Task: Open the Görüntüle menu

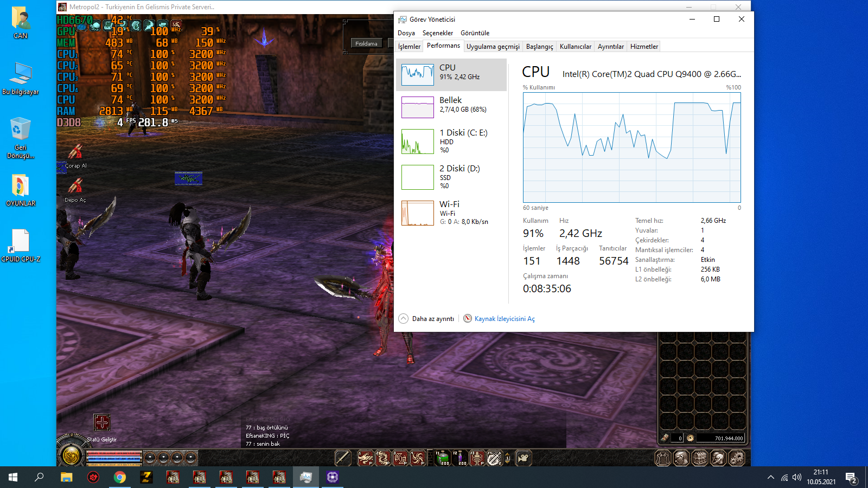Action: click(x=475, y=33)
